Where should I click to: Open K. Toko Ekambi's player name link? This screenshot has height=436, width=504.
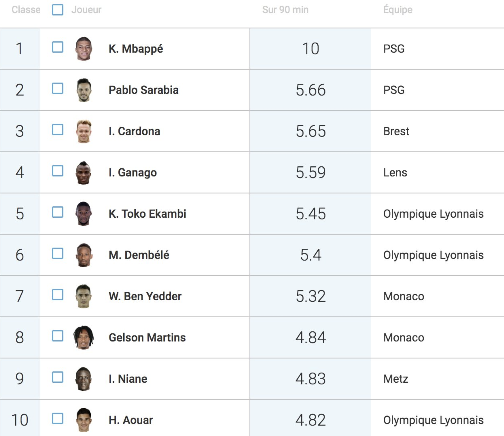[147, 214]
